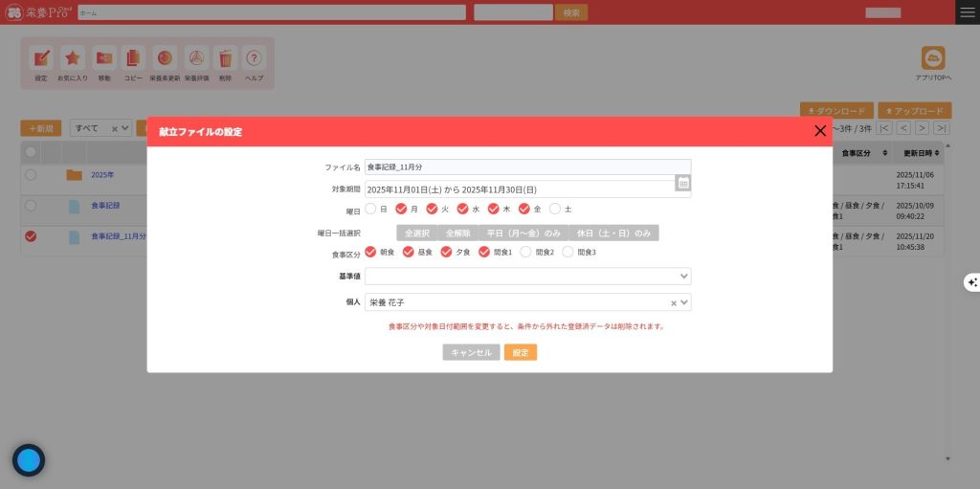Image resolution: width=980 pixels, height=489 pixels.
Task: Open the ヘルプ question mark icon
Action: pyautogui.click(x=254, y=58)
